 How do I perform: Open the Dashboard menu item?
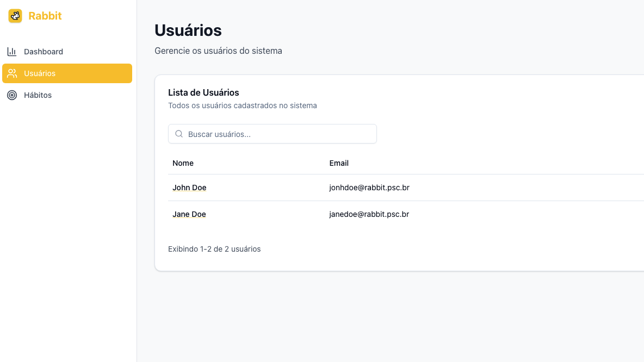[x=44, y=52]
